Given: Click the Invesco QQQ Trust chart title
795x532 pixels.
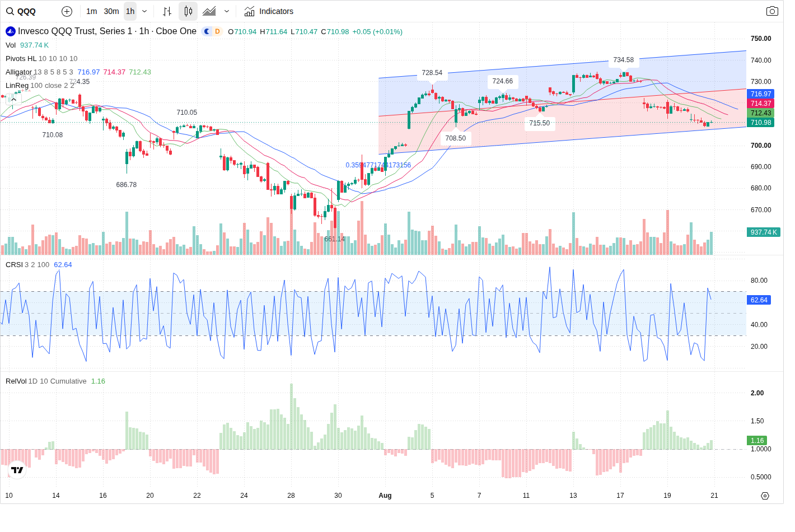Looking at the screenshot, I should 107,31.
